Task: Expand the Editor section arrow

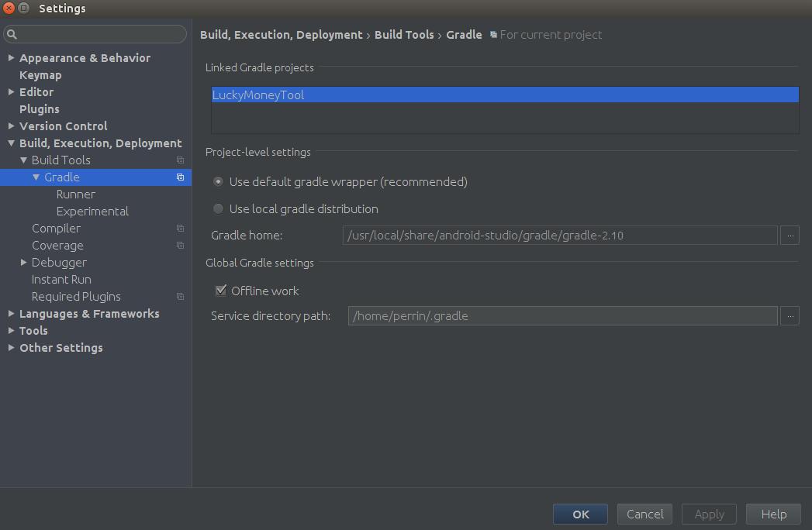Action: (11, 92)
